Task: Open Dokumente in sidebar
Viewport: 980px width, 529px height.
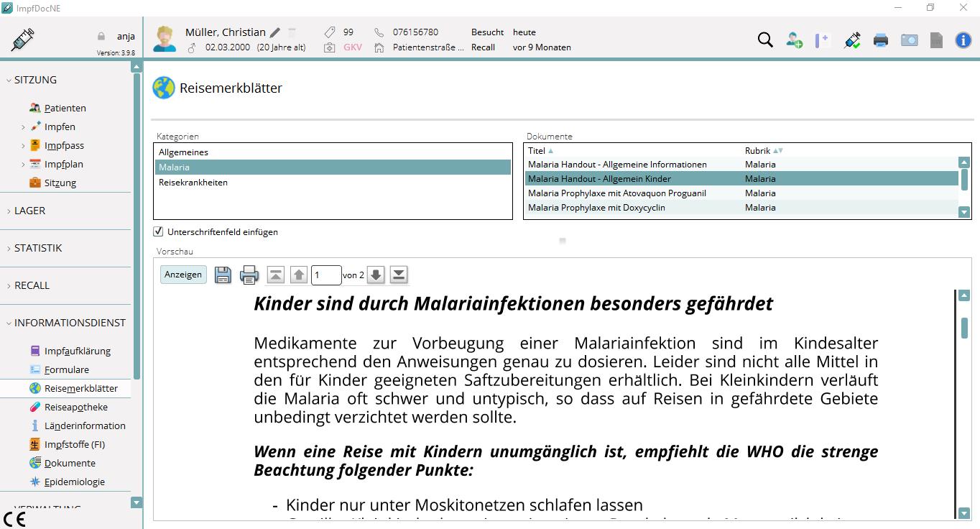Action: (70, 463)
